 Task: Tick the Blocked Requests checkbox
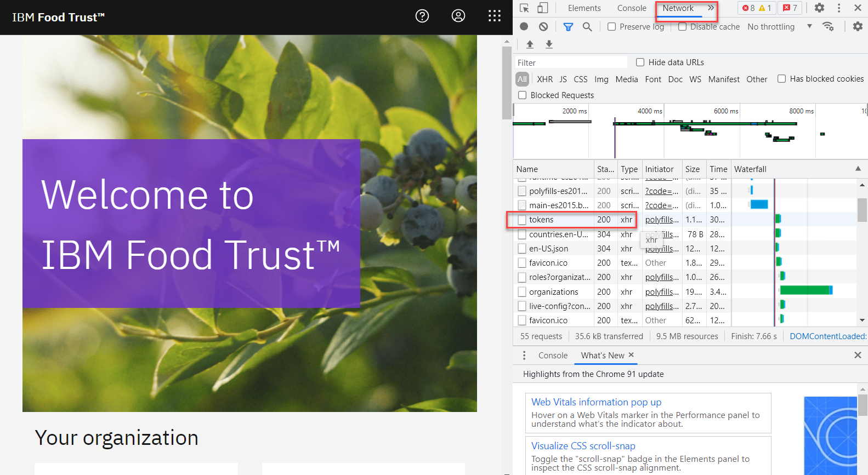[x=522, y=95]
